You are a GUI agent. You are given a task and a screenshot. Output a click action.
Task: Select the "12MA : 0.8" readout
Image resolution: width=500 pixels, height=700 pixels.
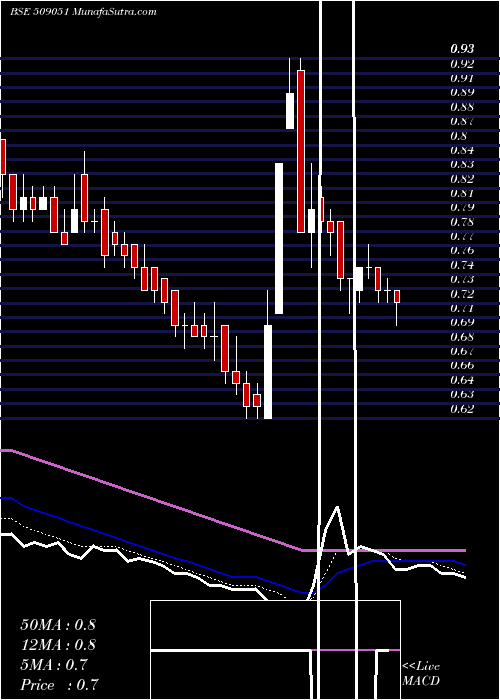pos(58,645)
